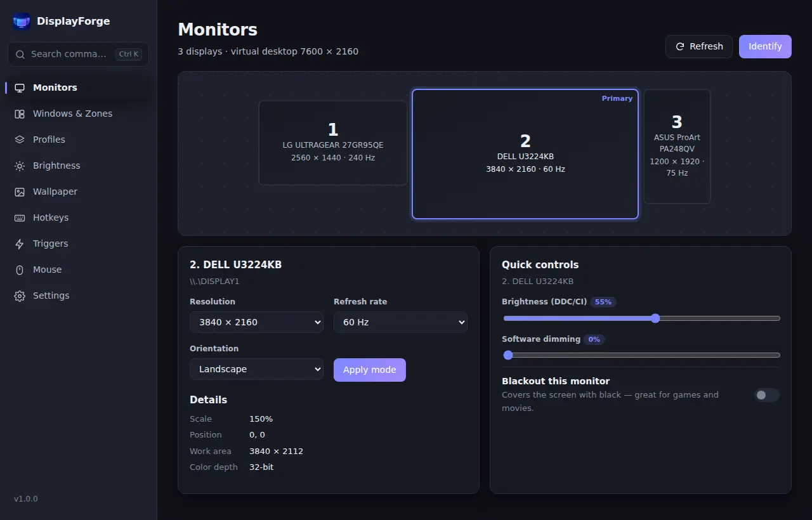The image size is (812, 520).
Task: Click the Triggers lightning bolt icon
Action: 20,244
